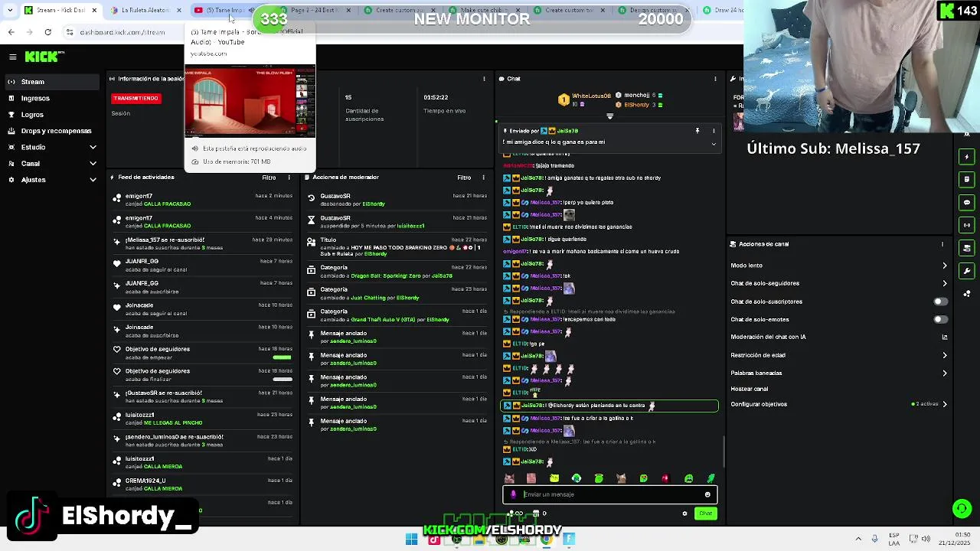Open Drops y recompensas in the sidebar

[x=51, y=131]
